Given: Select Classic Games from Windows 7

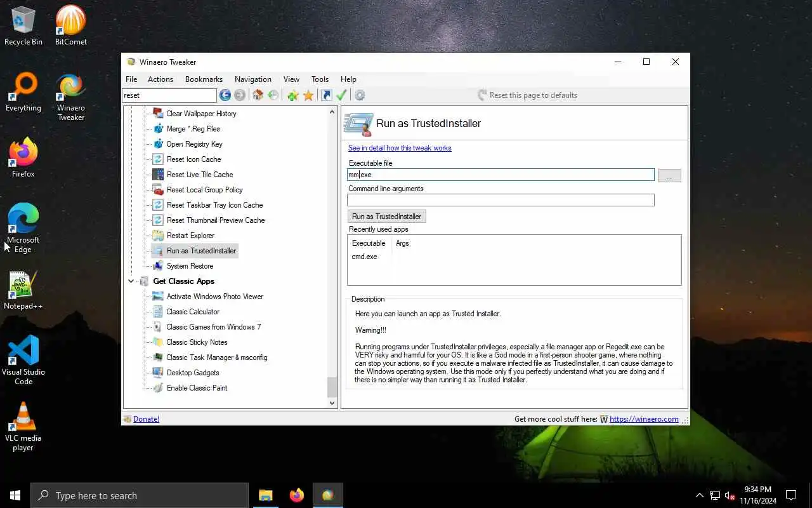Looking at the screenshot, I should point(213,327).
